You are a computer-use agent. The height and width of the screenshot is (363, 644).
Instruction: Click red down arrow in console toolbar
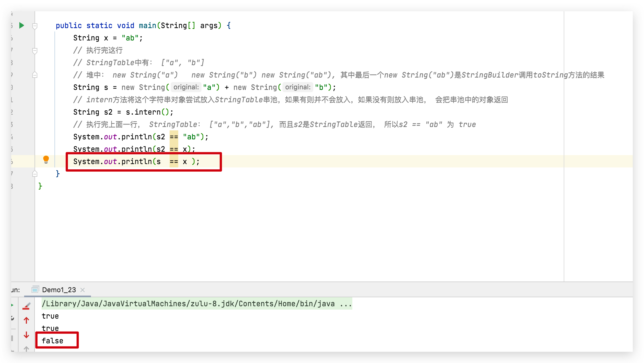(x=26, y=335)
